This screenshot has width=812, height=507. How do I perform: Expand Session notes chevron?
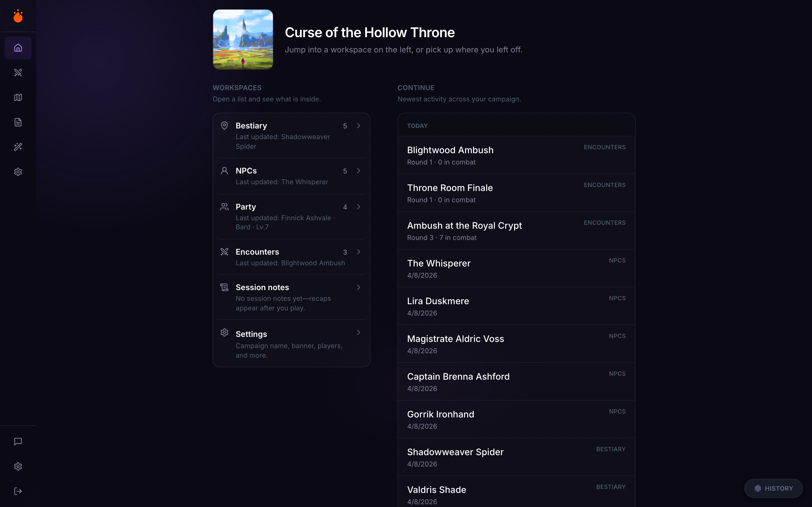[358, 287]
